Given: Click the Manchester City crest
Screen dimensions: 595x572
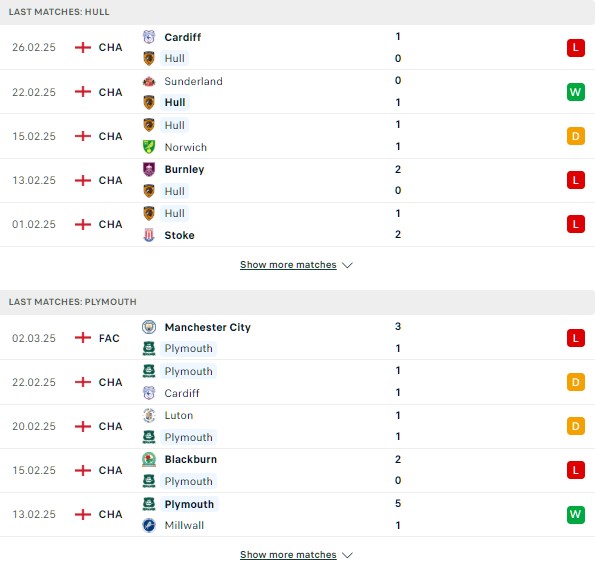Looking at the screenshot, I should point(149,327).
